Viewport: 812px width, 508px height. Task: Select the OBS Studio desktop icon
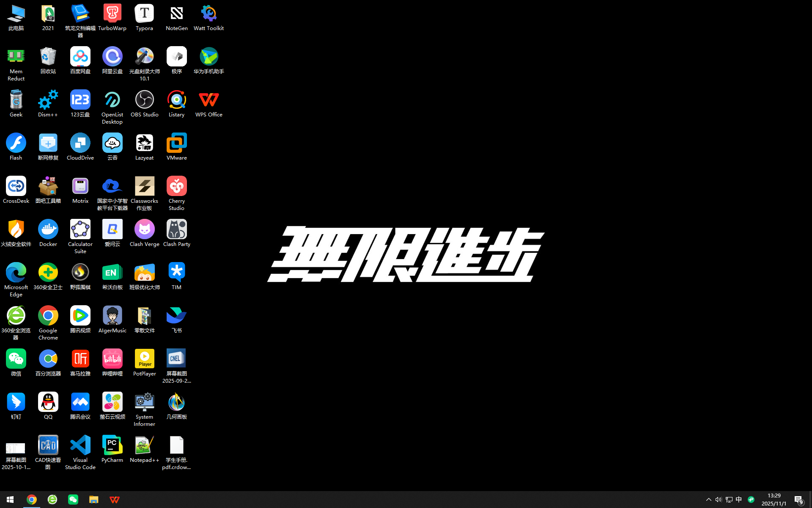[144, 100]
